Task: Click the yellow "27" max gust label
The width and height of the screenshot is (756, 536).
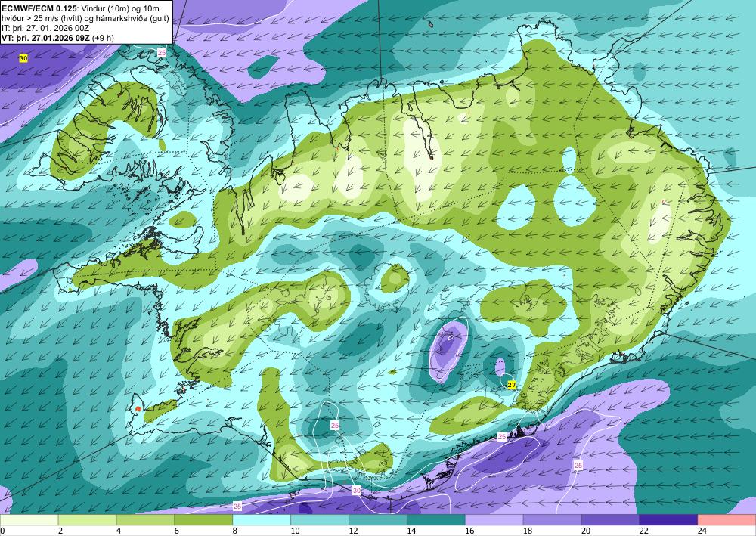Action: click(x=512, y=385)
